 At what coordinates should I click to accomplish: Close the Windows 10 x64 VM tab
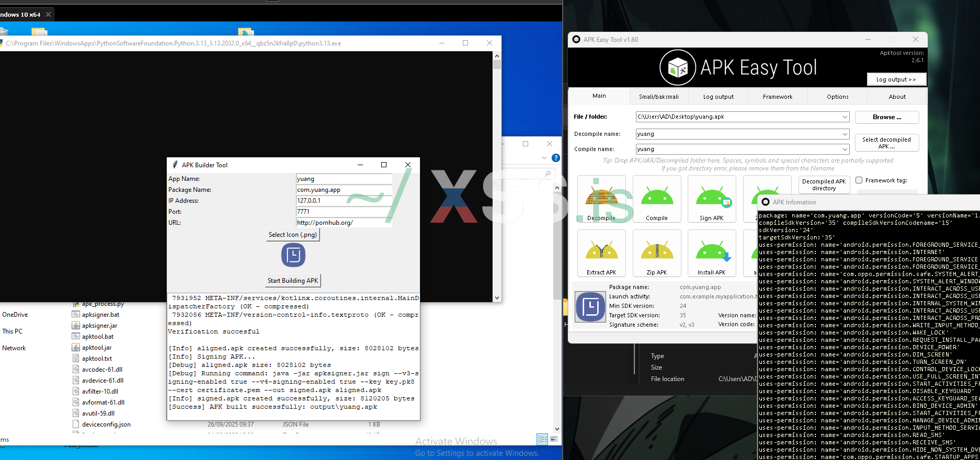pos(48,15)
